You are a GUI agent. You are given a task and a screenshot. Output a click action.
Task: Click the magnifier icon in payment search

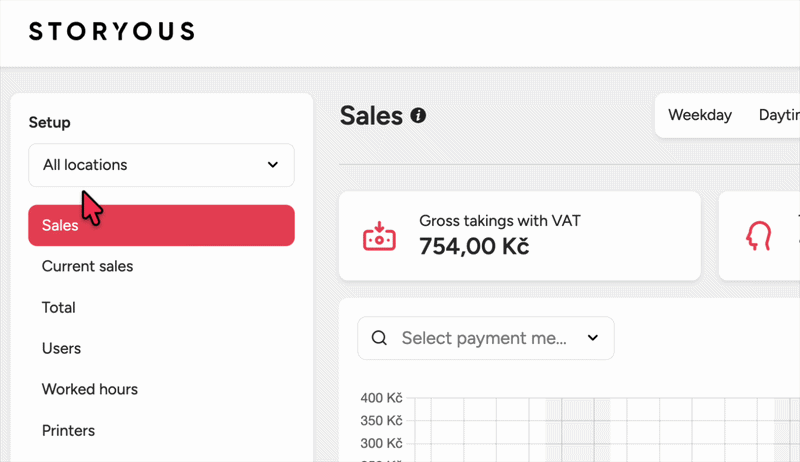click(x=379, y=338)
